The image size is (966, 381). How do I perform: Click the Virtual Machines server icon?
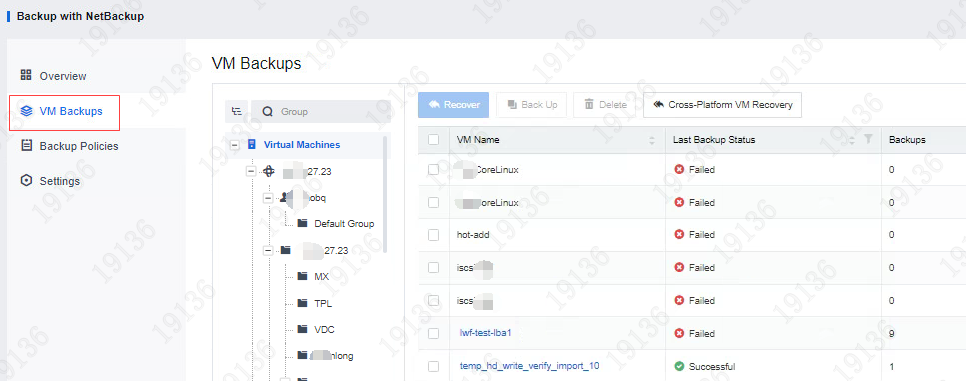point(251,144)
